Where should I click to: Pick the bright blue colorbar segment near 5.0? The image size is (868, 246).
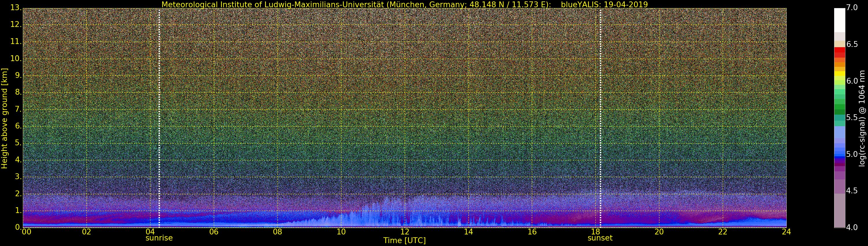(x=840, y=155)
